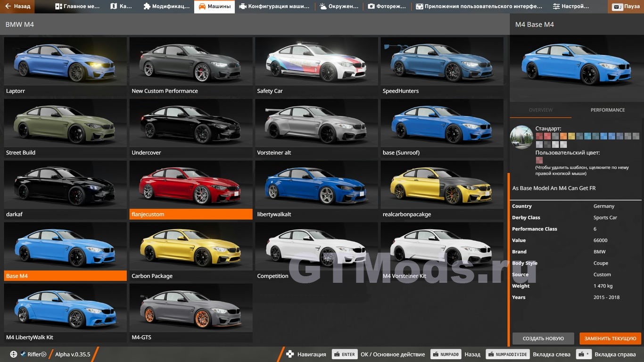
Task: Click As Base Model An M4 description
Action: click(x=554, y=188)
